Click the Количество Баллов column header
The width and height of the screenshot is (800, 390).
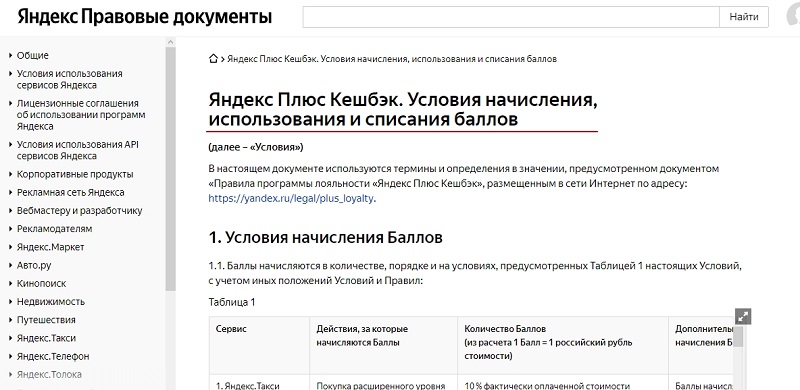tap(563, 345)
